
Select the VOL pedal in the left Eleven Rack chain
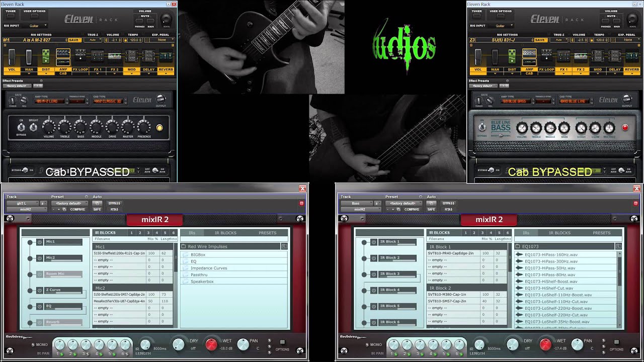click(12, 56)
